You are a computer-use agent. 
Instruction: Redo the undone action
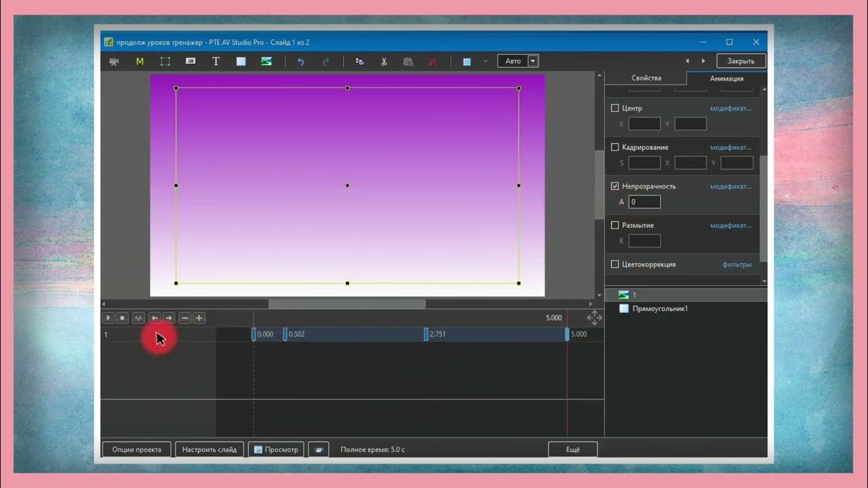(x=325, y=61)
